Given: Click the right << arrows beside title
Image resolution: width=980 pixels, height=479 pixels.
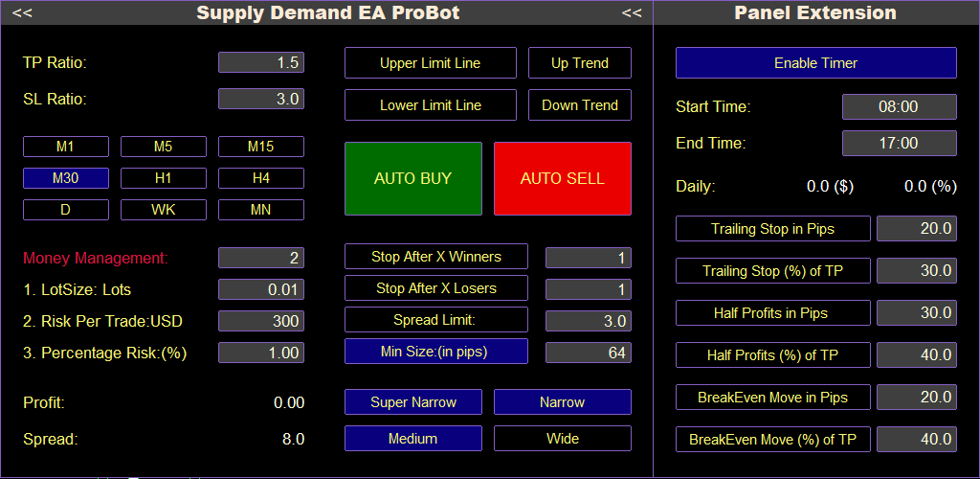Looking at the screenshot, I should click(632, 13).
